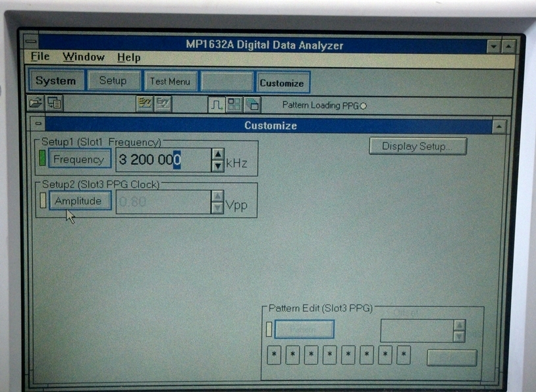Image resolution: width=536 pixels, height=392 pixels.
Task: Switch to the System tab
Action: click(x=56, y=81)
